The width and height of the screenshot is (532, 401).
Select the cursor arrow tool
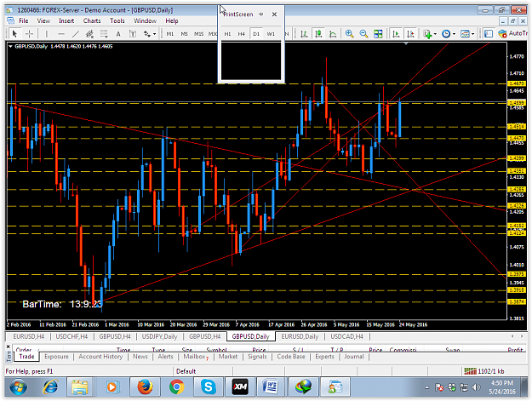point(14,33)
